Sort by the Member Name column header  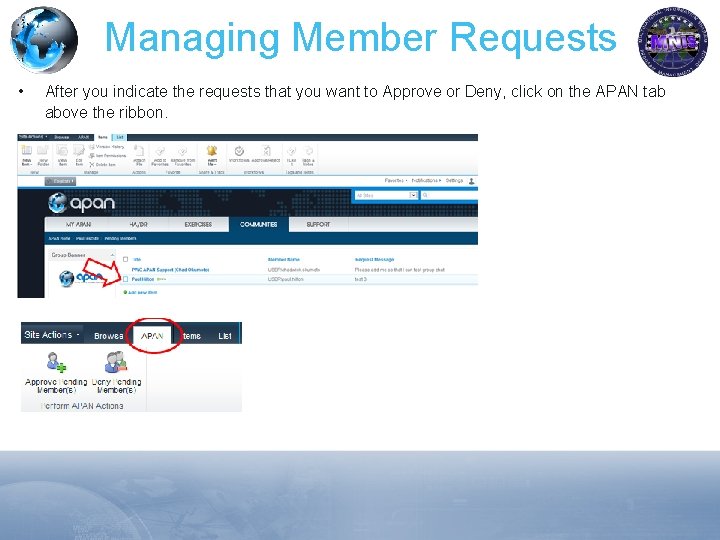(283, 259)
